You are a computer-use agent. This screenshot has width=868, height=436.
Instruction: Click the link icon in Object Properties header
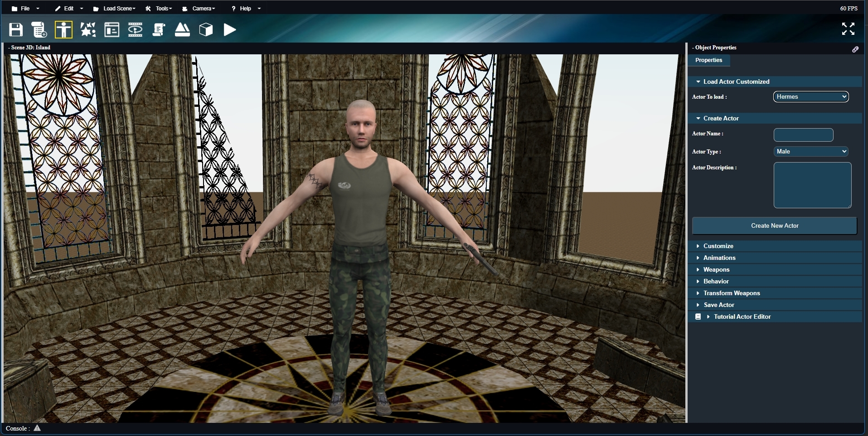pos(855,49)
